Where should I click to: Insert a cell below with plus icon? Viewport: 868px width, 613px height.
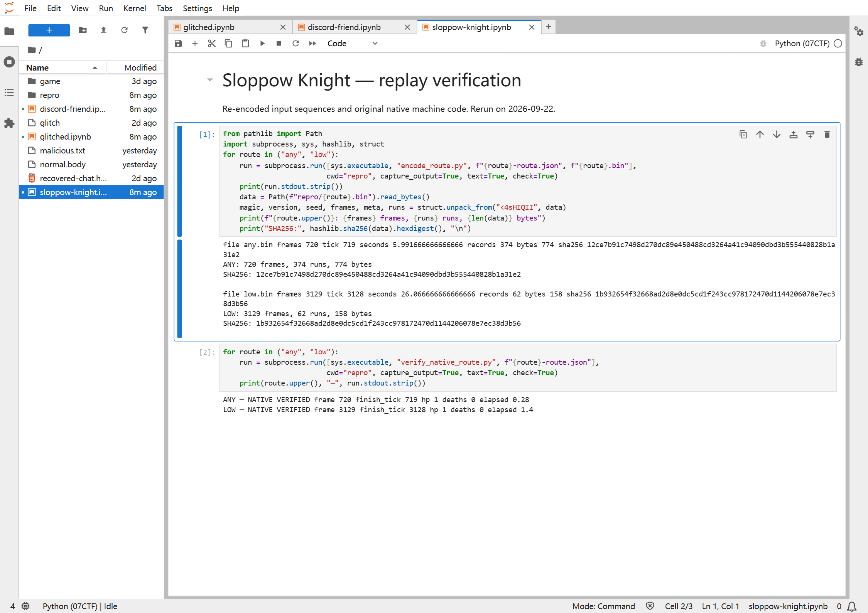[195, 43]
